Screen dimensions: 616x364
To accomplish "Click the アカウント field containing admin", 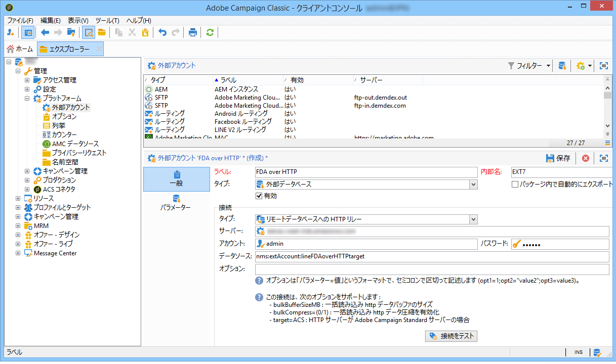I will coord(366,244).
